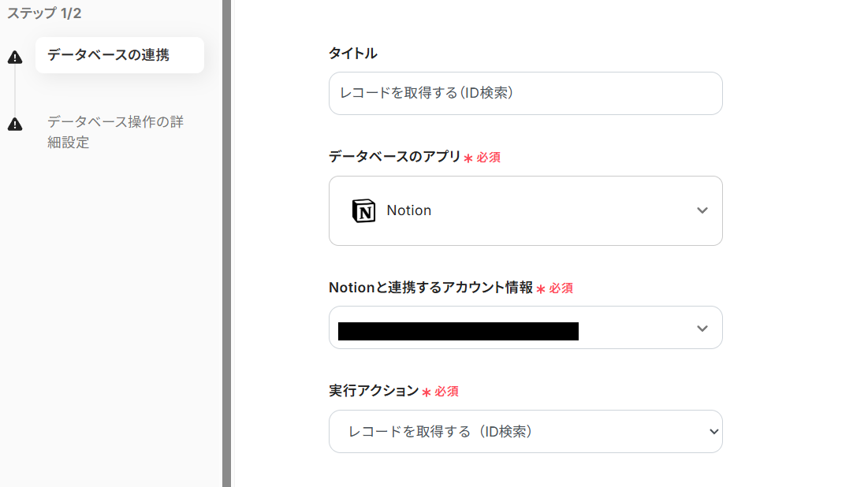Image resolution: width=868 pixels, height=487 pixels.
Task: Click 必須 marker next to 実行アクション
Action: 445,392
